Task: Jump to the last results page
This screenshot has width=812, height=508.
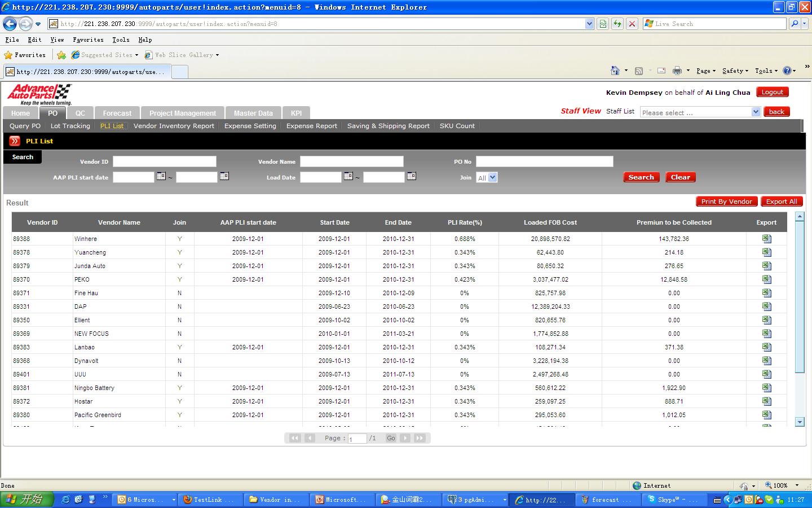Action: 420,438
